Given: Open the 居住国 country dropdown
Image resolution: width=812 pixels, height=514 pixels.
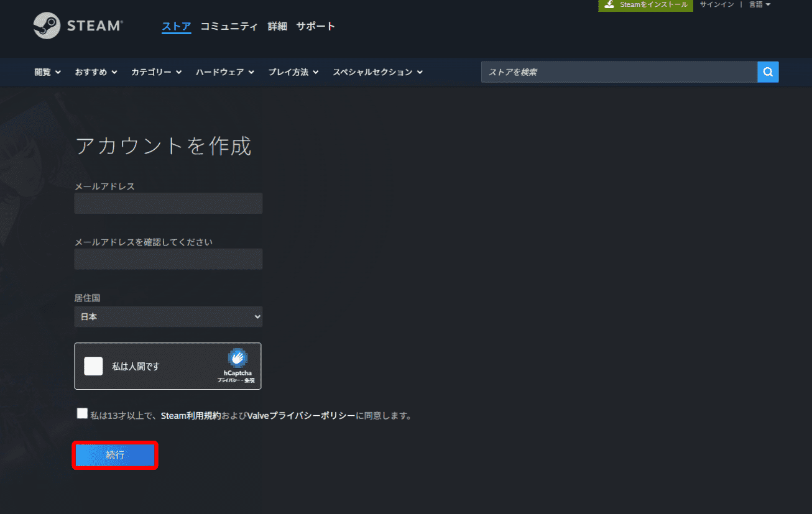Looking at the screenshot, I should (x=168, y=316).
